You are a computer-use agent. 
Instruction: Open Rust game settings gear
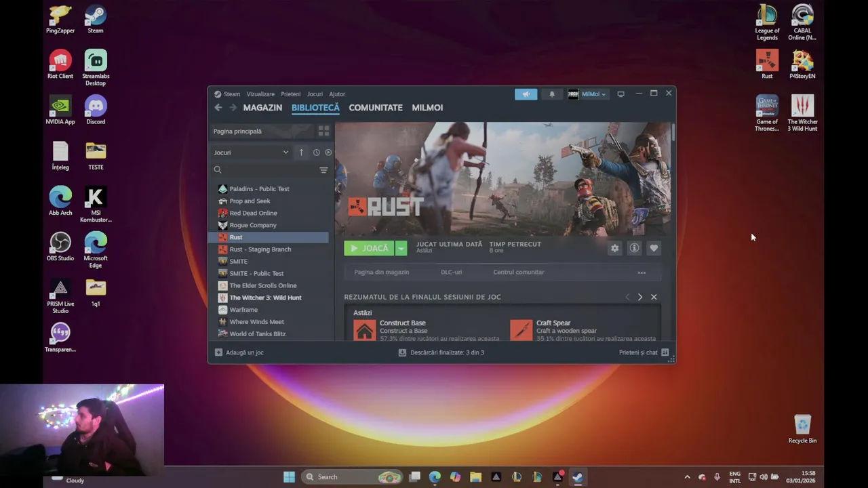(614, 248)
